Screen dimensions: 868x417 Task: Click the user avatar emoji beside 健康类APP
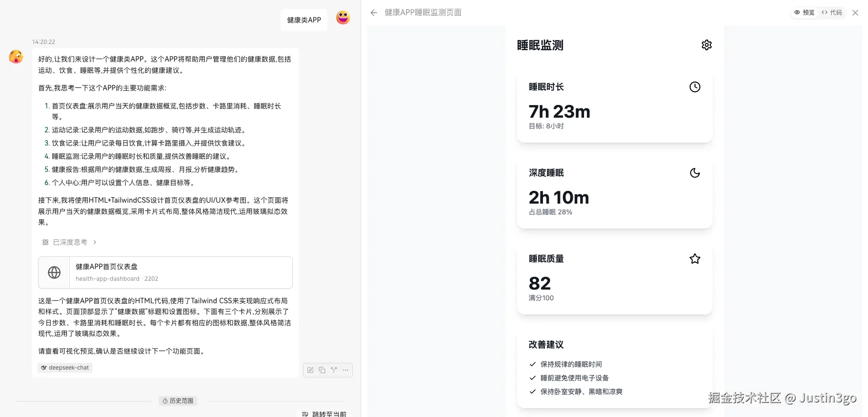pos(343,18)
